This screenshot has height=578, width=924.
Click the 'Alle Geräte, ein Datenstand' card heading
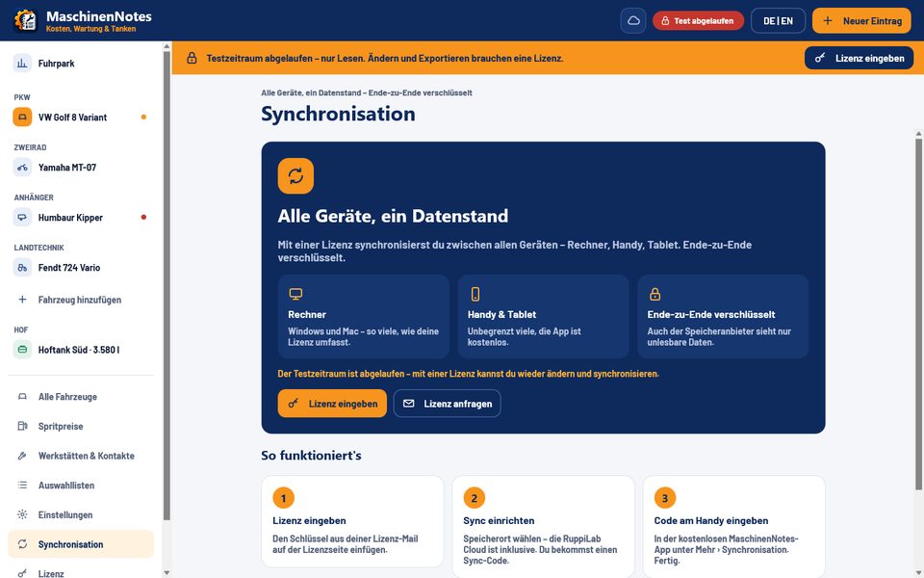tap(393, 216)
